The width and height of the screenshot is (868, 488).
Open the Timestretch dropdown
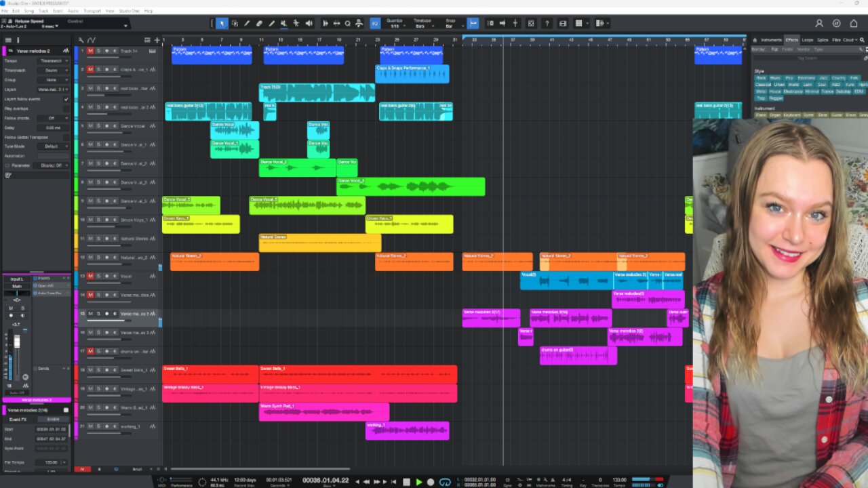[53, 70]
